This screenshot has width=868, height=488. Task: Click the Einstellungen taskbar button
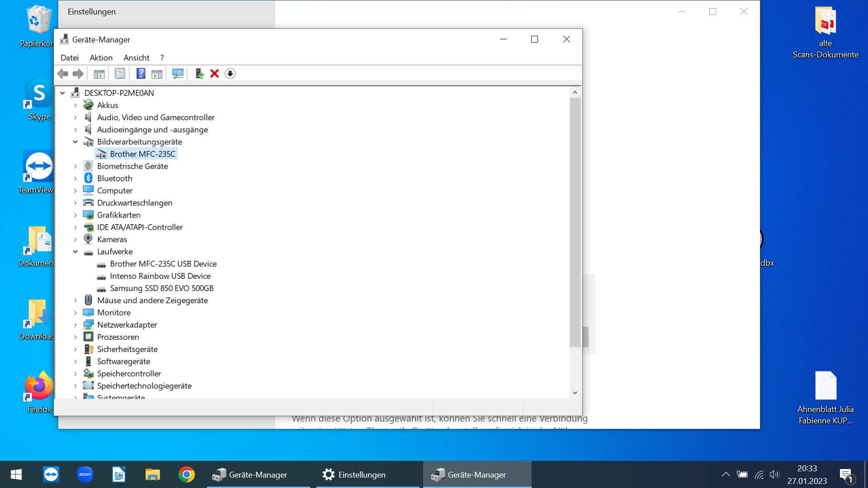click(x=354, y=474)
